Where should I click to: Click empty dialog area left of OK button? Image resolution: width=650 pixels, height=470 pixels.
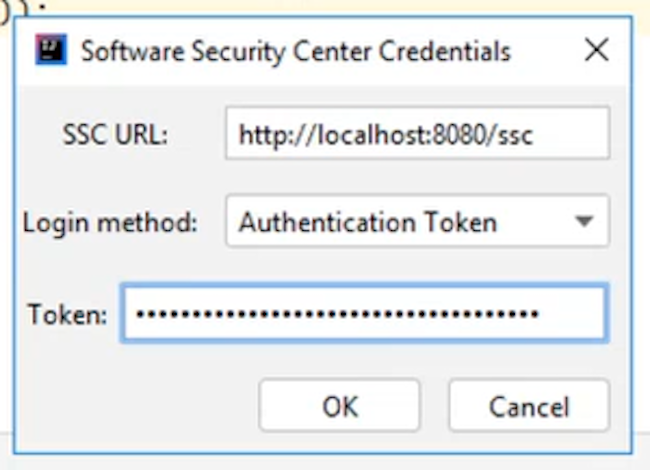tap(140, 406)
